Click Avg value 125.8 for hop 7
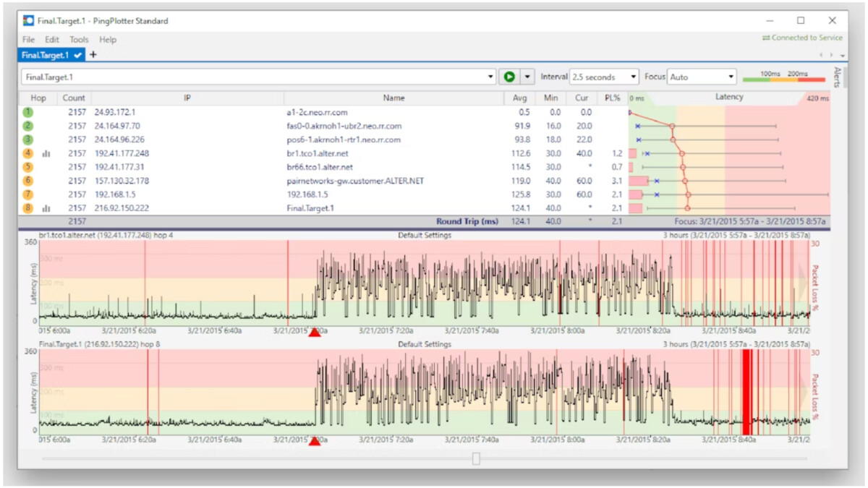Screen dimensions: 868x488 (522, 194)
